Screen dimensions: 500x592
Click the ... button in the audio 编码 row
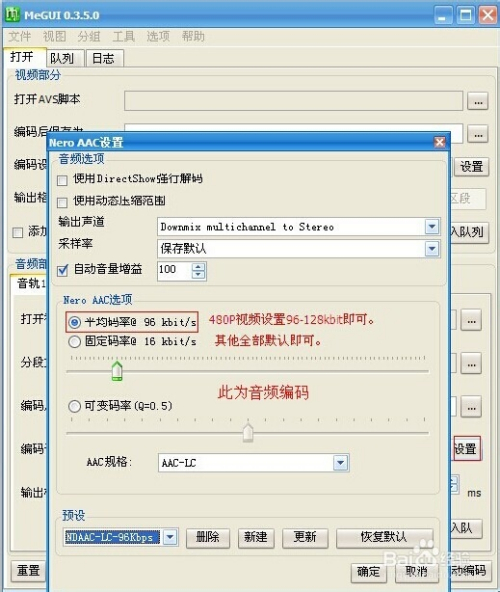point(471,407)
